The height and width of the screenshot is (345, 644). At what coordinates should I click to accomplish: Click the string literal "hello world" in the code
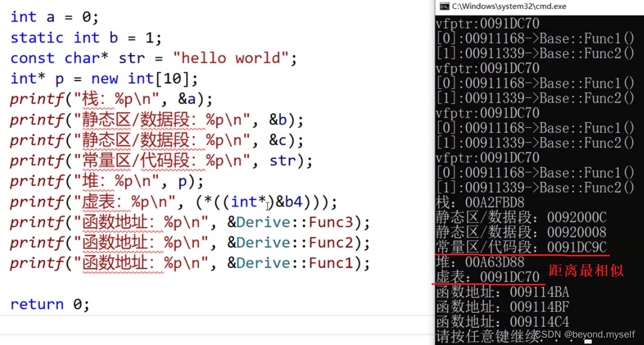pos(231,59)
